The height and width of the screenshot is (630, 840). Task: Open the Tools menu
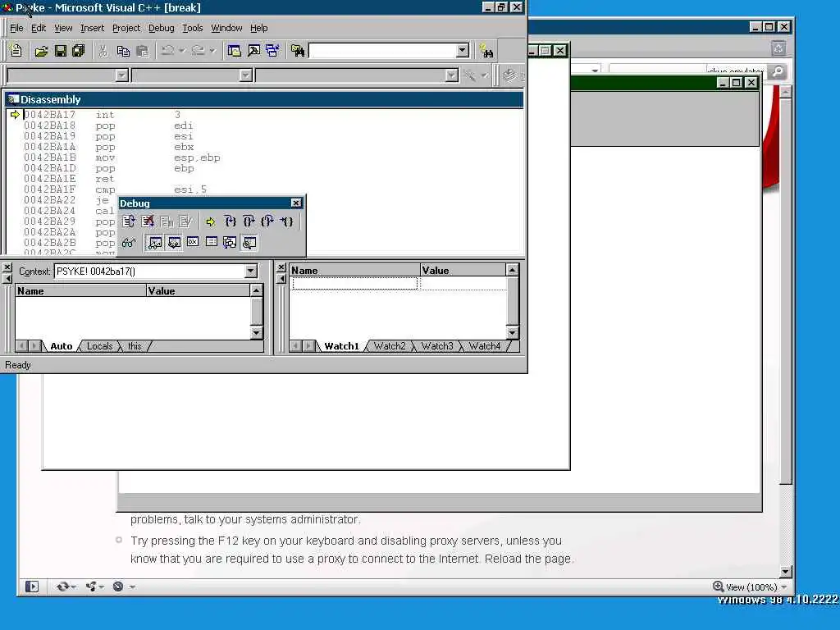click(x=192, y=28)
